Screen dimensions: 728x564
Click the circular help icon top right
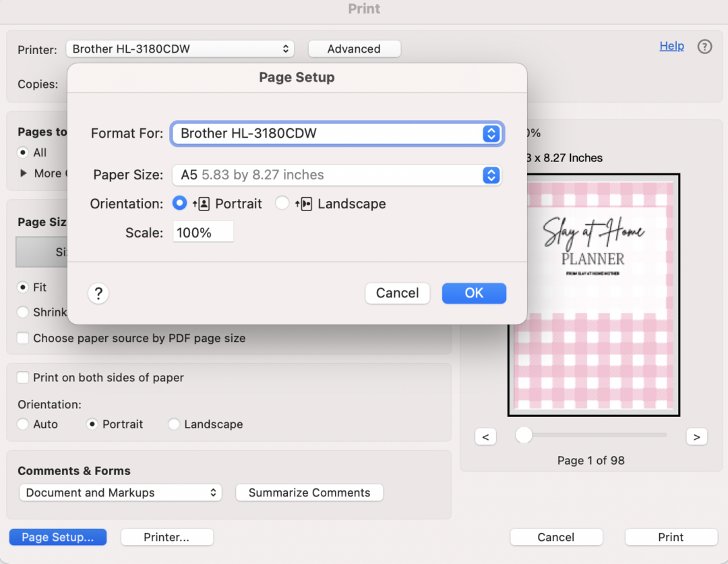click(x=704, y=47)
